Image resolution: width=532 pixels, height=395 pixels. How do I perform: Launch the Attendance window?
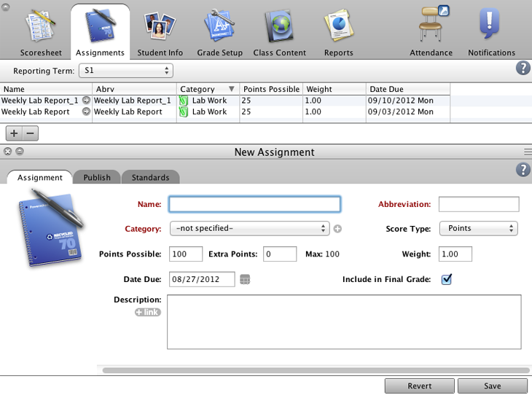(x=431, y=33)
